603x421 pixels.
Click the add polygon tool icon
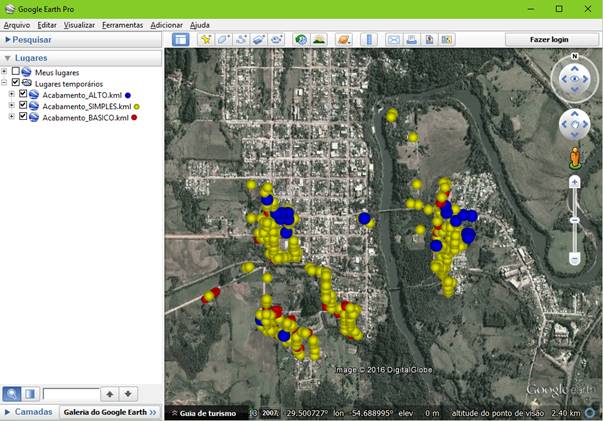tap(224, 40)
